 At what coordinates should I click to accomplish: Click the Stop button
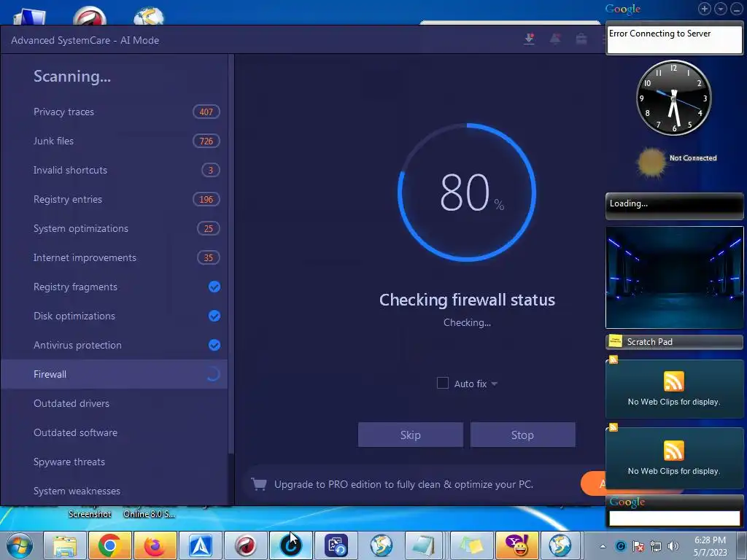tap(522, 435)
